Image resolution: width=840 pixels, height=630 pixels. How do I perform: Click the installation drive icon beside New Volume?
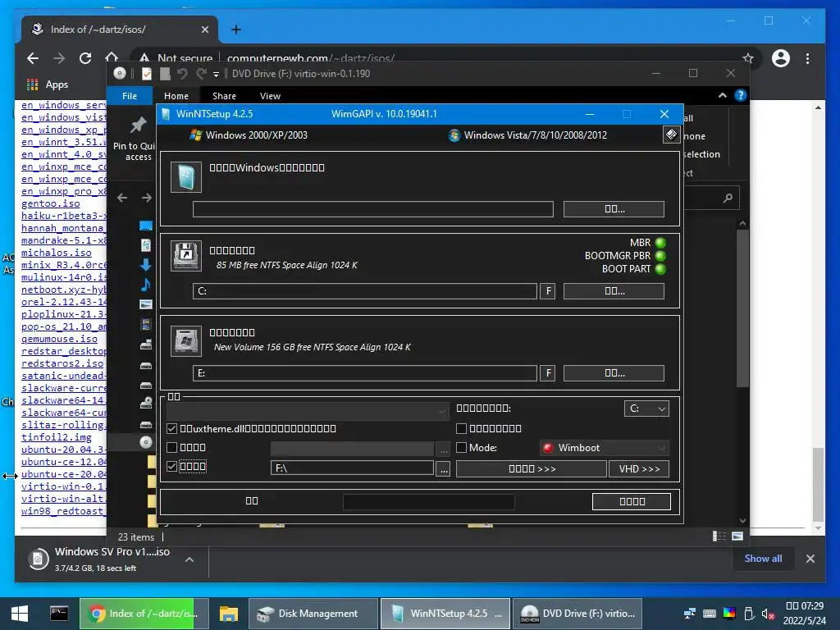tap(186, 340)
